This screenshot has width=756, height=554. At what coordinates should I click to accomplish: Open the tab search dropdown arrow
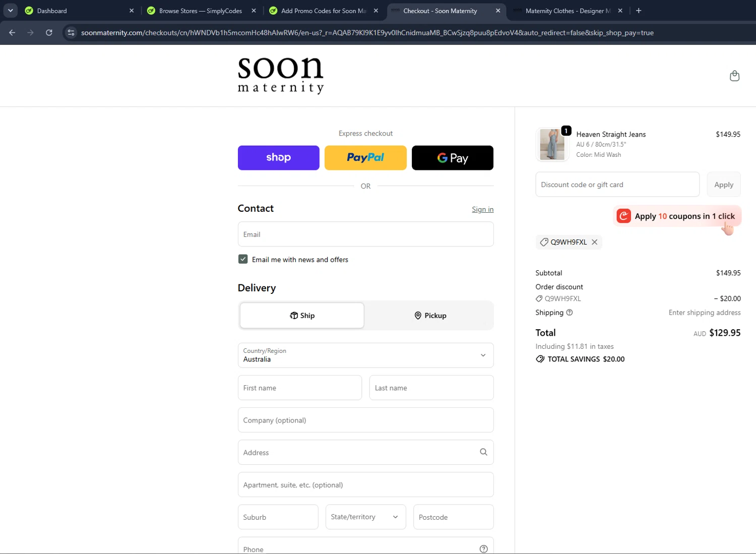(10, 11)
